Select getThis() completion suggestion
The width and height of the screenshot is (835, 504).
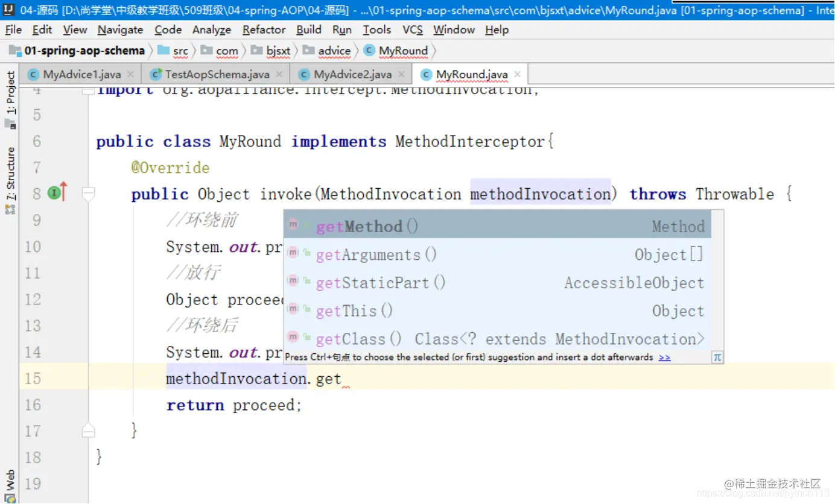tap(497, 310)
